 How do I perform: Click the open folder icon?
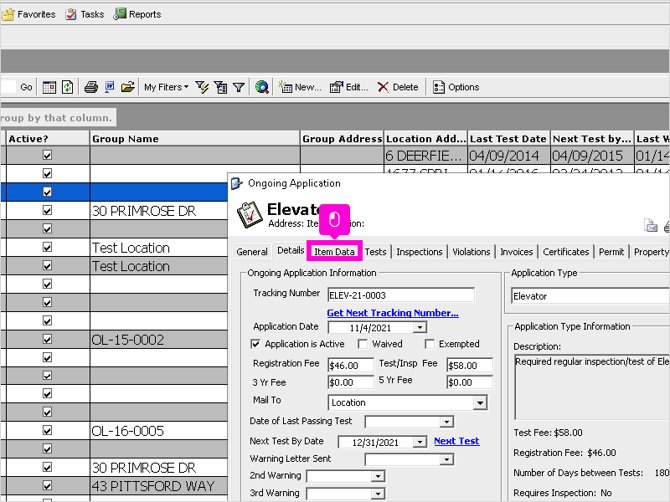tap(128, 87)
